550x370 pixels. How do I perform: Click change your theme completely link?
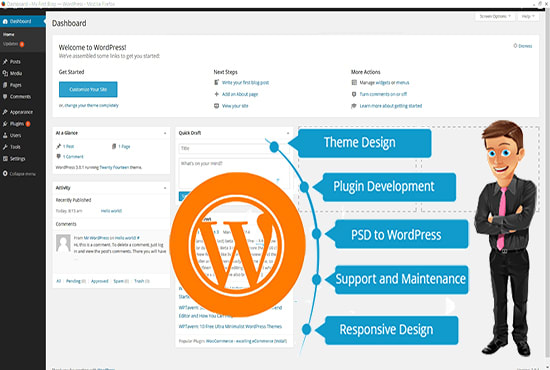92,105
